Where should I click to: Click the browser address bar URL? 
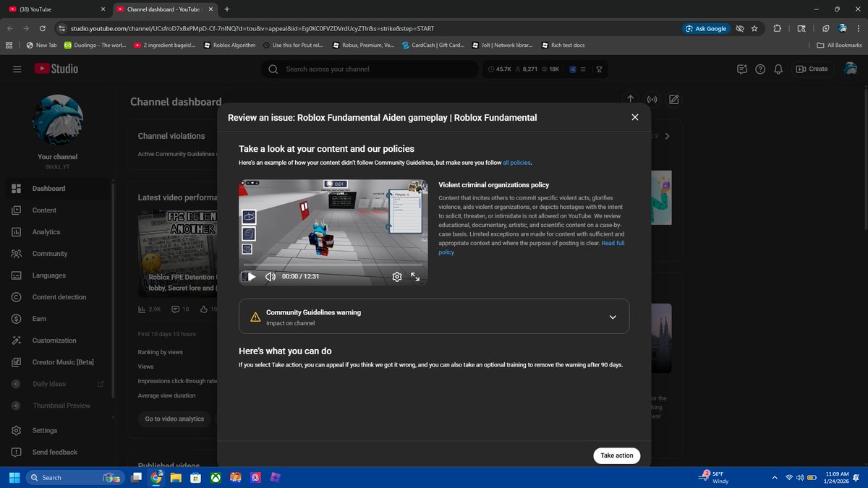pos(251,28)
